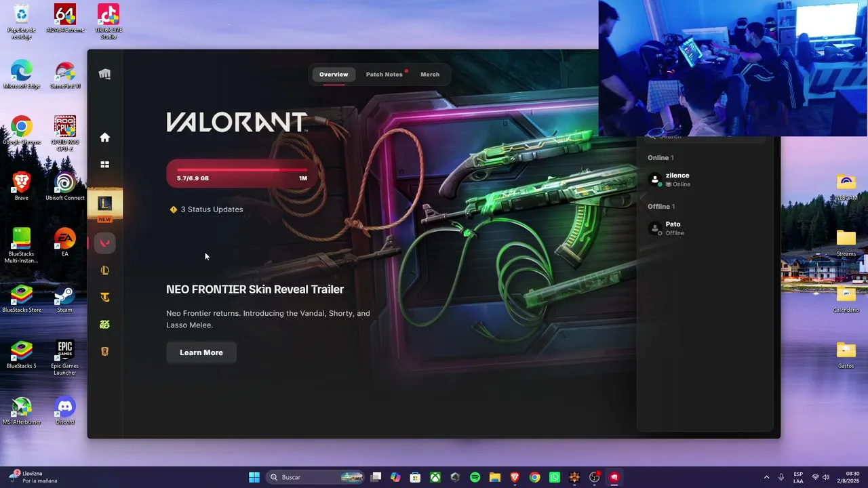Image resolution: width=868 pixels, height=488 pixels.
Task: Select the round gold L game icon
Action: (x=104, y=270)
